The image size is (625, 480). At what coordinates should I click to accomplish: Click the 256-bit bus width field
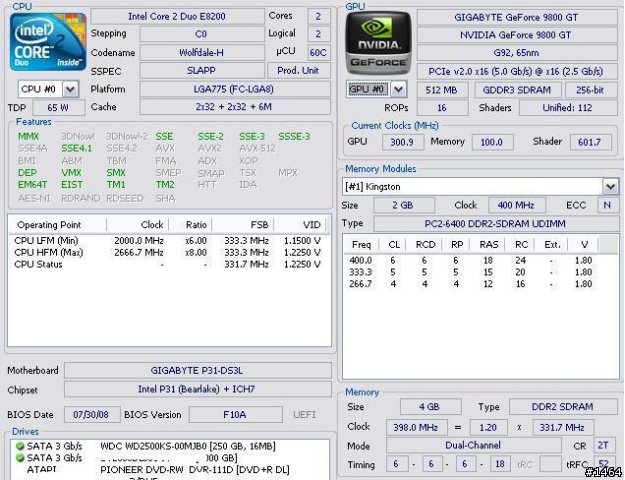coord(590,90)
